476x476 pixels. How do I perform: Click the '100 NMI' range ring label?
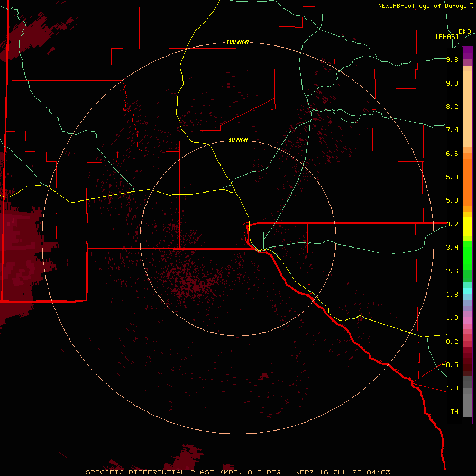237,42
